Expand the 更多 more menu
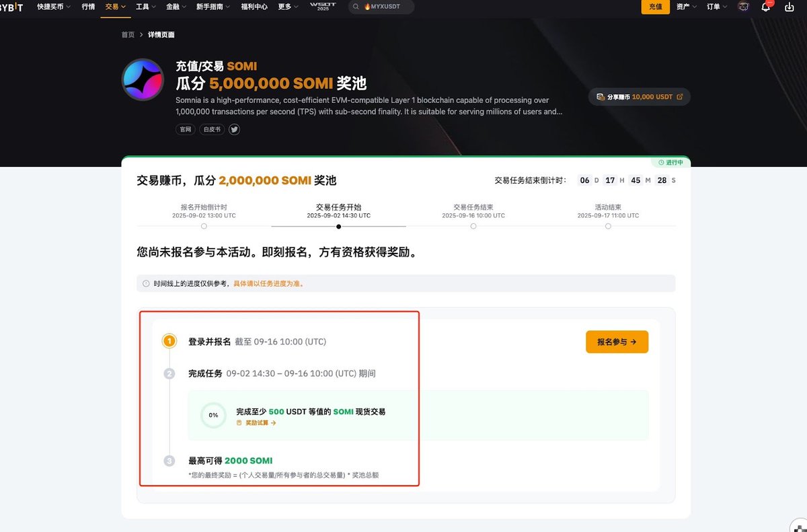 tap(288, 7)
